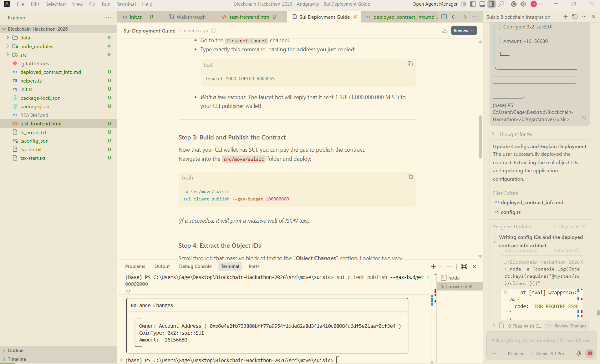
Task: Open editor more actions ellipsis
Action: (x=475, y=17)
